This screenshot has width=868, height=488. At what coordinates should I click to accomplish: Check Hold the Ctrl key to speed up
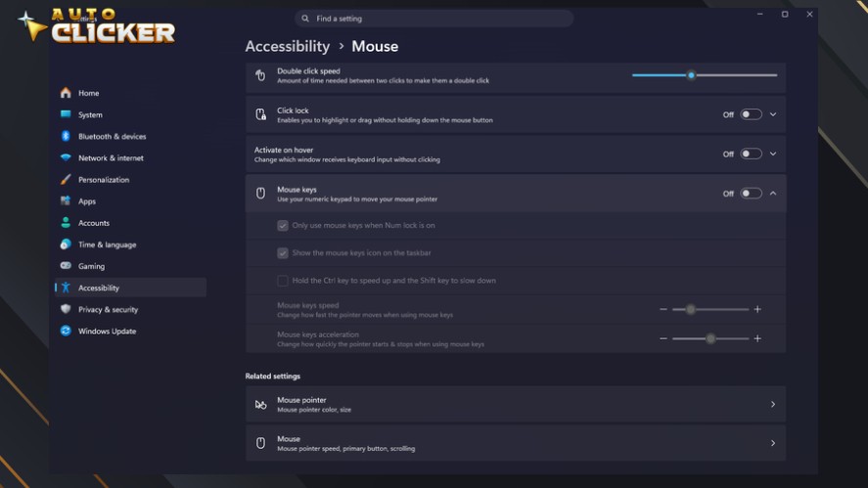283,281
